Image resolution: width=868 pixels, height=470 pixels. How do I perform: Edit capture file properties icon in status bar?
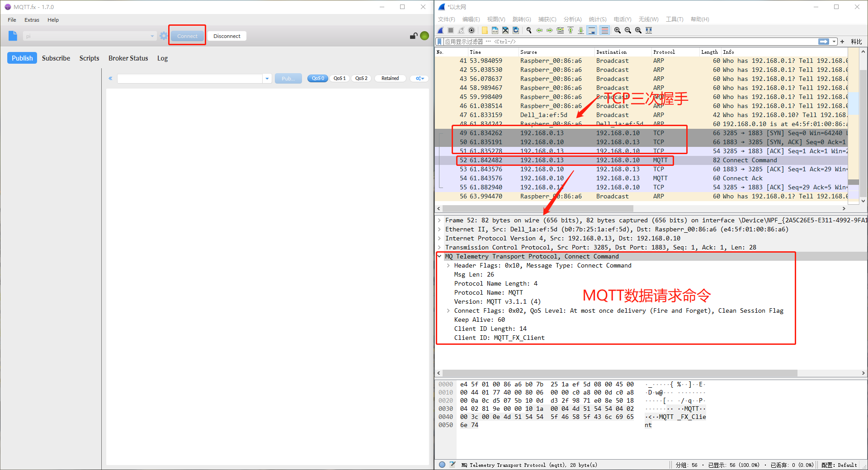452,465
